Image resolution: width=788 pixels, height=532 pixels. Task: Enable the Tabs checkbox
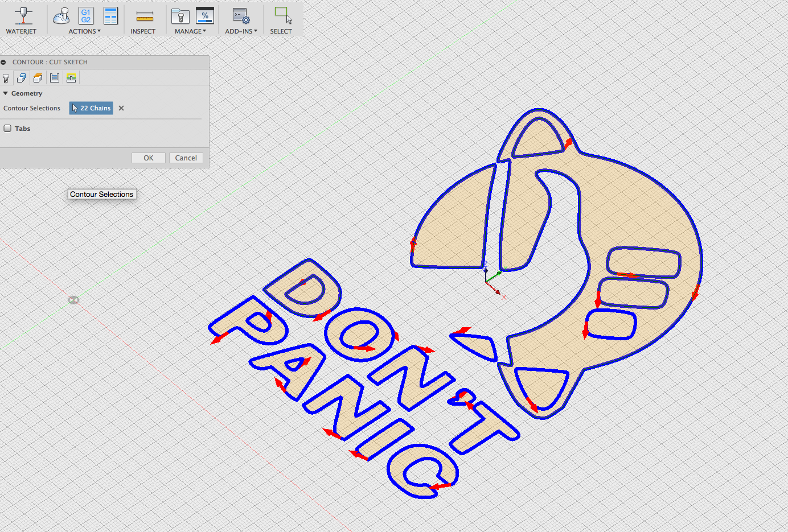click(x=7, y=128)
